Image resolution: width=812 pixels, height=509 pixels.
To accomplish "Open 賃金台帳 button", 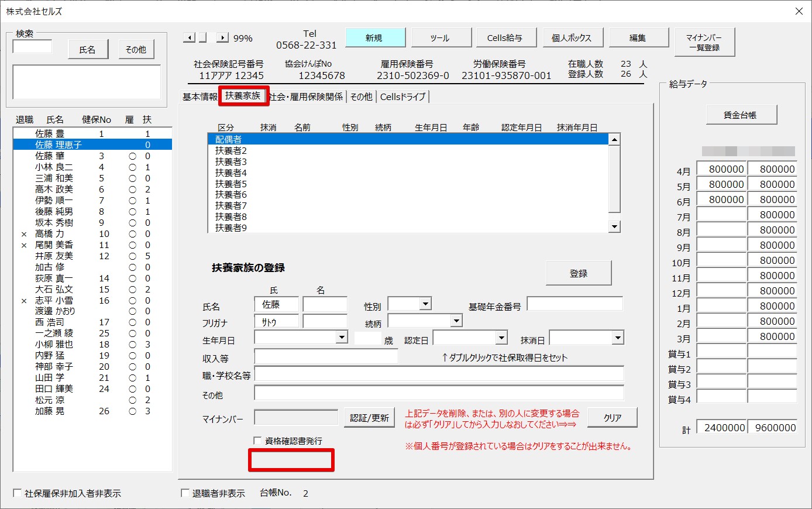I will 741,115.
